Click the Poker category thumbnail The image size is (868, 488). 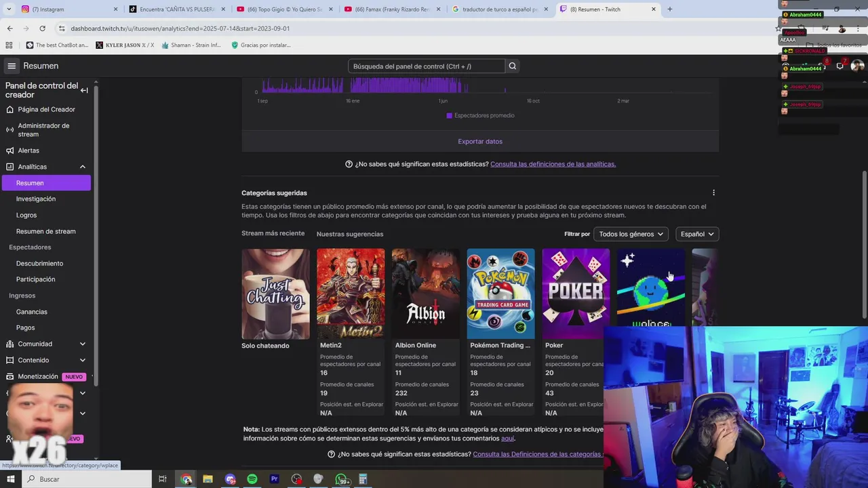coord(576,293)
